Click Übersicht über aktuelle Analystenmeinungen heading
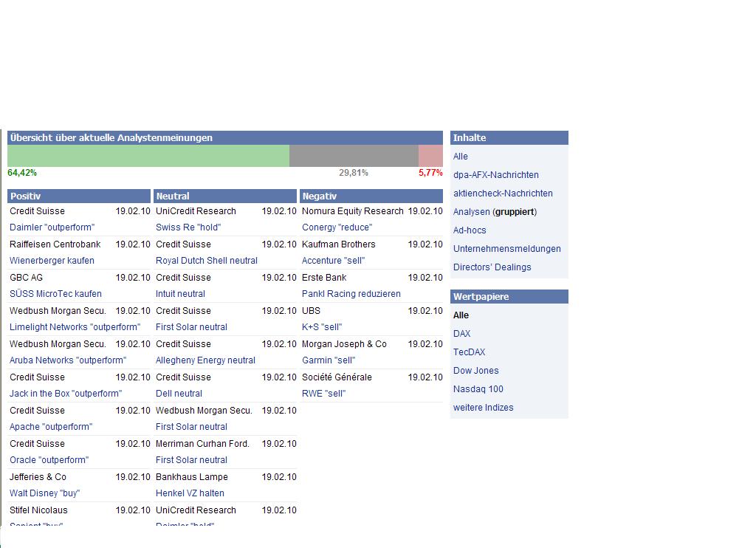This screenshot has width=756, height=548. click(x=111, y=138)
